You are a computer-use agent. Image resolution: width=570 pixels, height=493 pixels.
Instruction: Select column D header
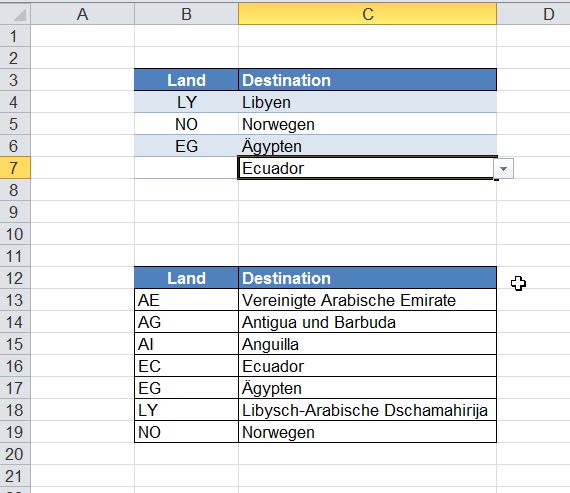click(534, 14)
